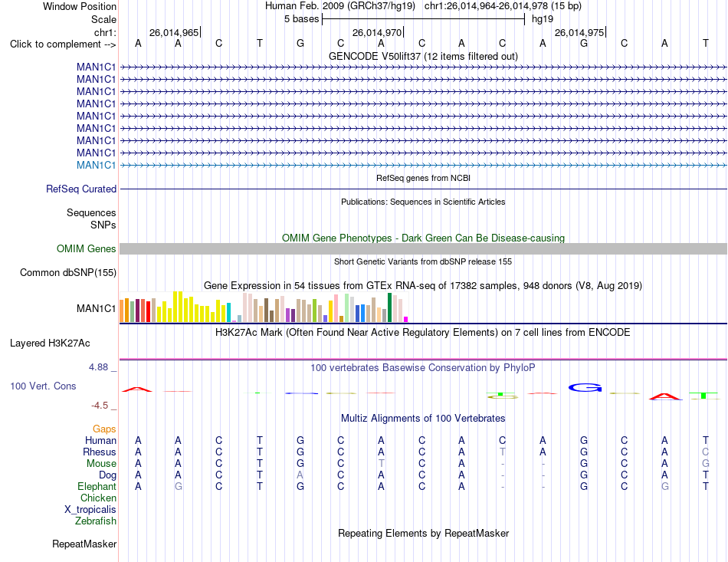Click the light blue MAN1C1 transcript label

click(96, 166)
